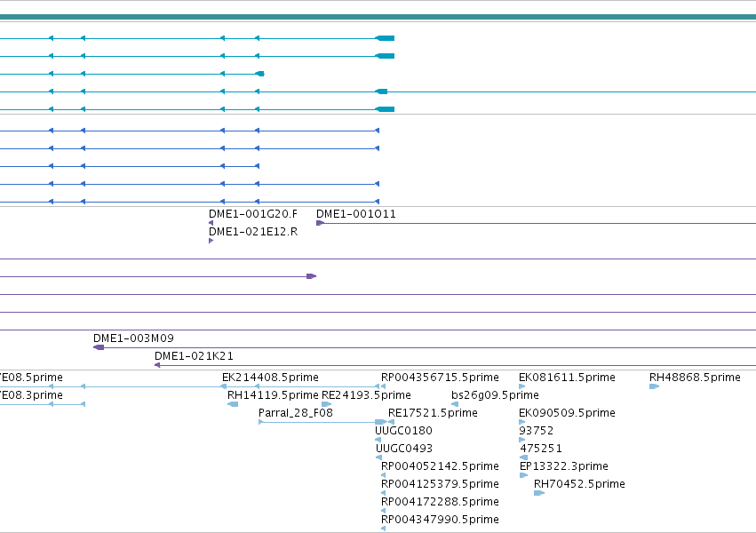Select the DME1-001G20.F feature label
The height and width of the screenshot is (533, 756).
tap(253, 214)
